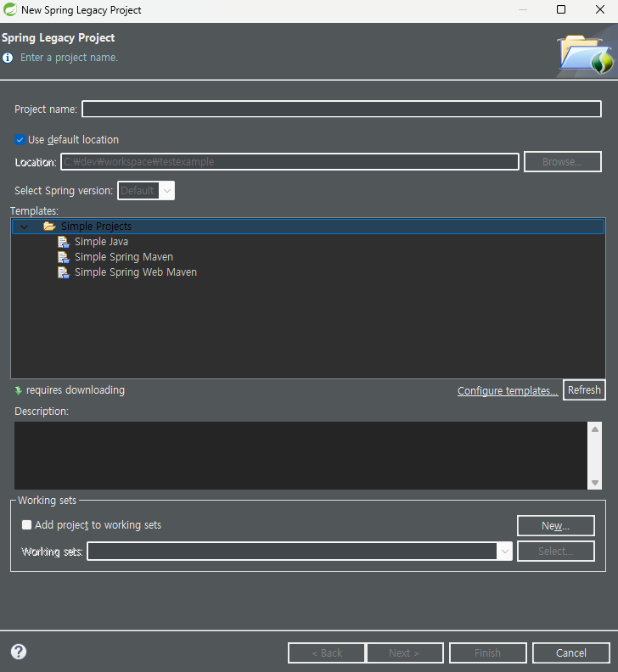Open the Working sets combo box arrow
This screenshot has width=618, height=672.
(505, 552)
